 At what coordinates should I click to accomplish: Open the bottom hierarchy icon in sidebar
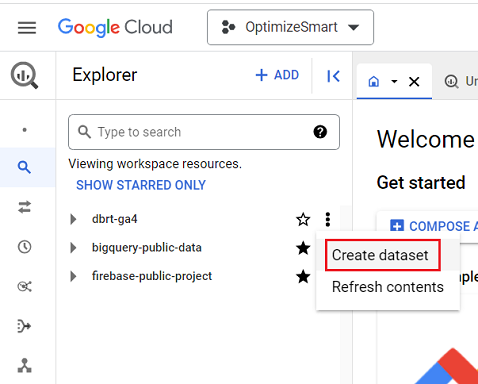[24, 365]
